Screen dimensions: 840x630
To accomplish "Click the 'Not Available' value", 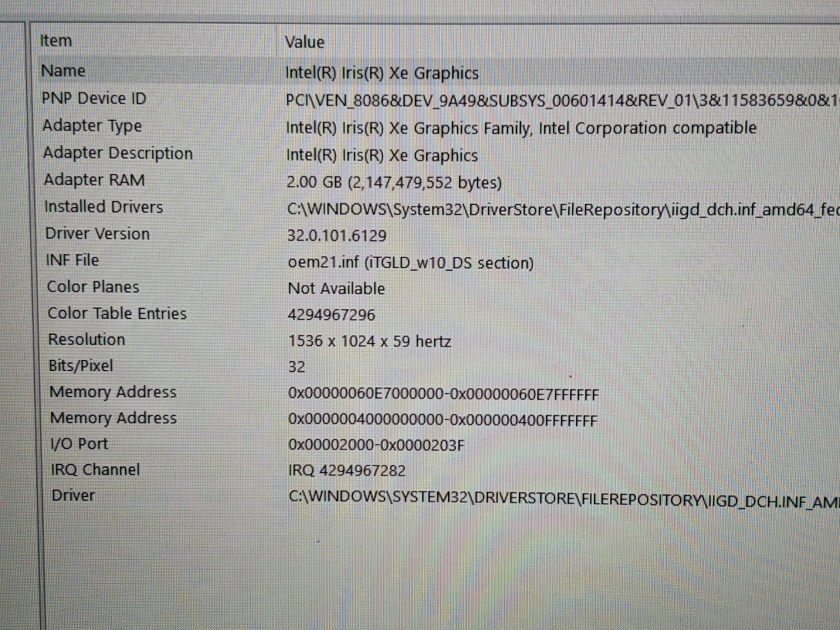I will point(337,289).
